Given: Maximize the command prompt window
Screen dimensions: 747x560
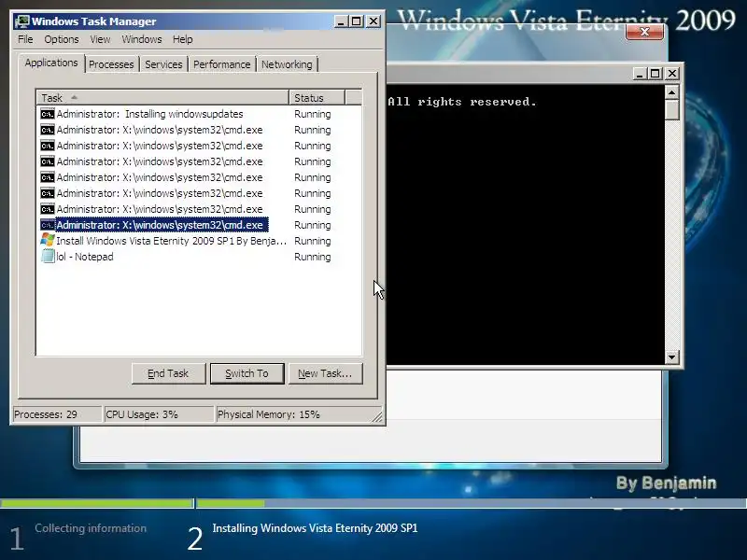Looking at the screenshot, I should tap(655, 74).
